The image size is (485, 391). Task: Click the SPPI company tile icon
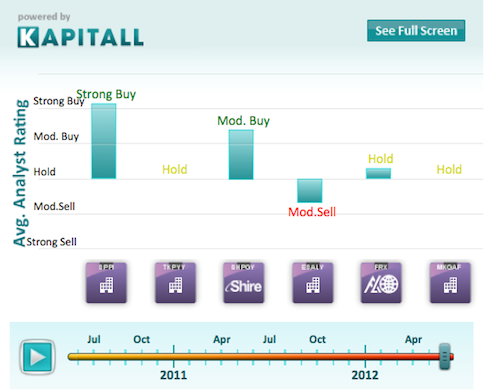click(106, 283)
